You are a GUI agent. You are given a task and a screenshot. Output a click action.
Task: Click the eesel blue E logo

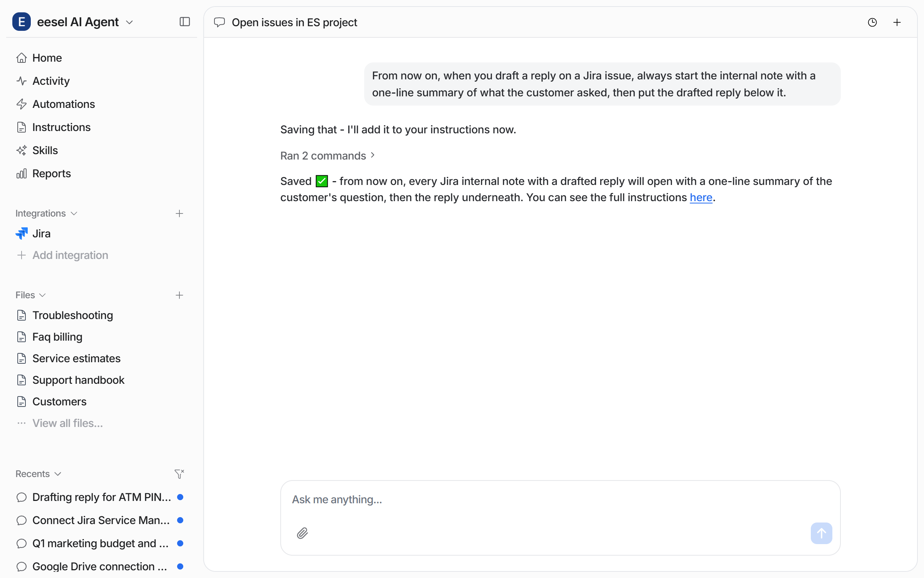click(x=22, y=22)
